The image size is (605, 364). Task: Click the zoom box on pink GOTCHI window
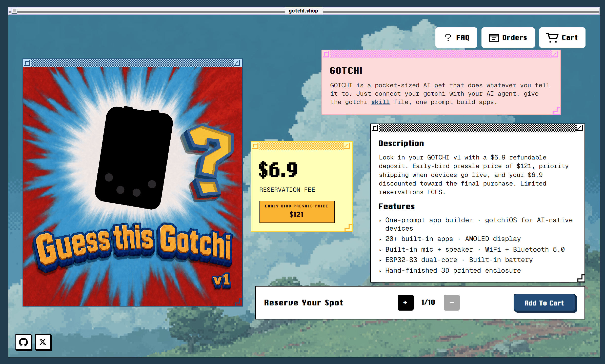tap(555, 54)
